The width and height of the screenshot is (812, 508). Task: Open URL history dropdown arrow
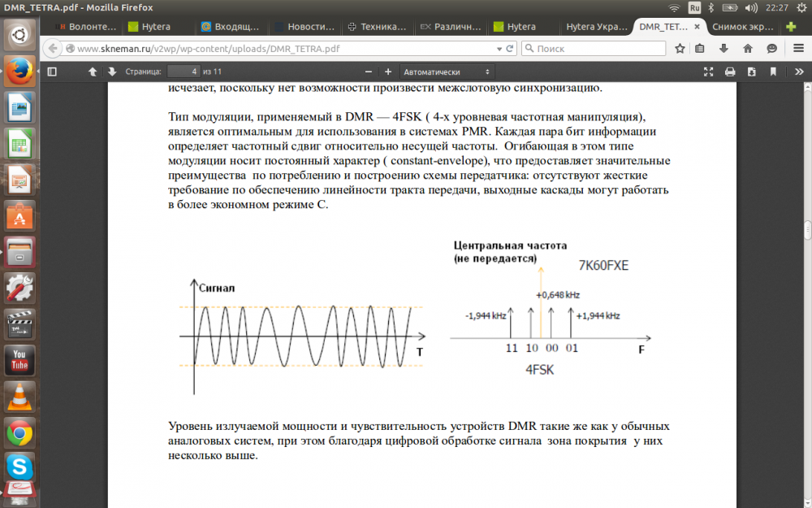point(499,49)
